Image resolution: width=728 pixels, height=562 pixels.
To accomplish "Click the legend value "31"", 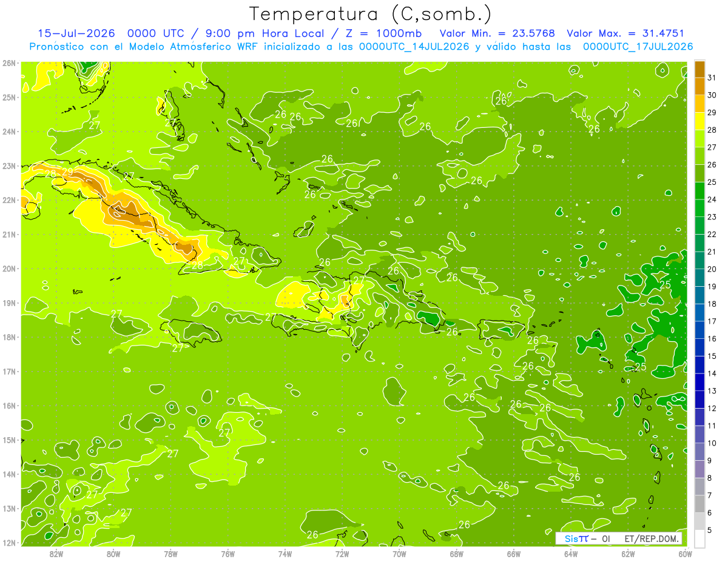I will [712, 78].
